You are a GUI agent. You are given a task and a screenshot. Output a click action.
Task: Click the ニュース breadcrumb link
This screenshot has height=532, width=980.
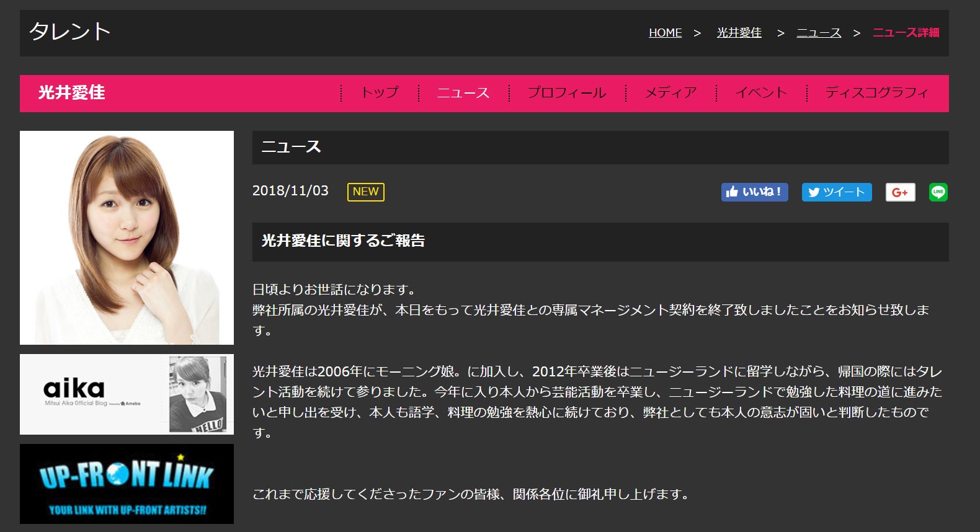(x=819, y=33)
